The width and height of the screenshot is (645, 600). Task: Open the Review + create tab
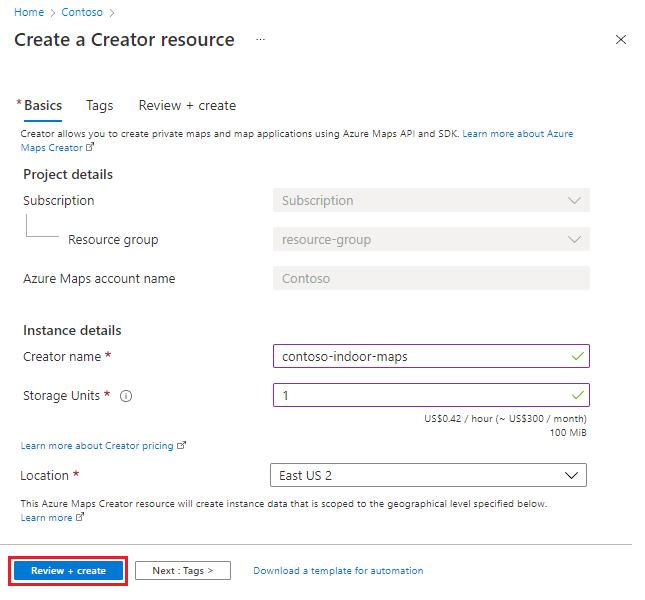[x=187, y=105]
